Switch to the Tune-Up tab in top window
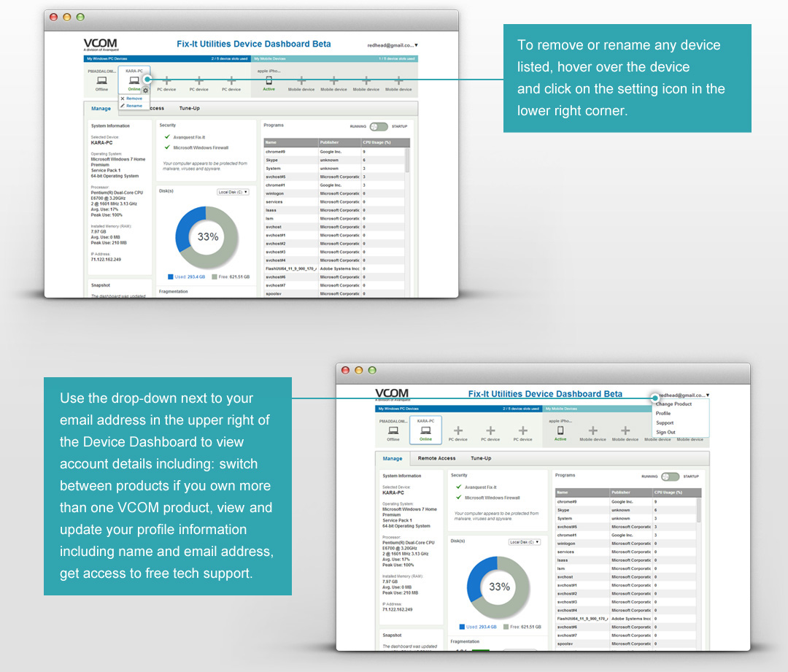This screenshot has height=672, width=788. [190, 108]
